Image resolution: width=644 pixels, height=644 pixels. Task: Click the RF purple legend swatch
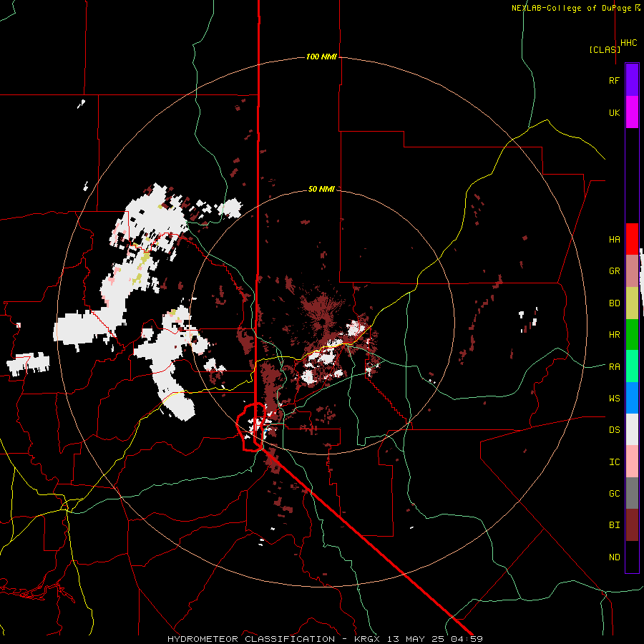click(632, 80)
